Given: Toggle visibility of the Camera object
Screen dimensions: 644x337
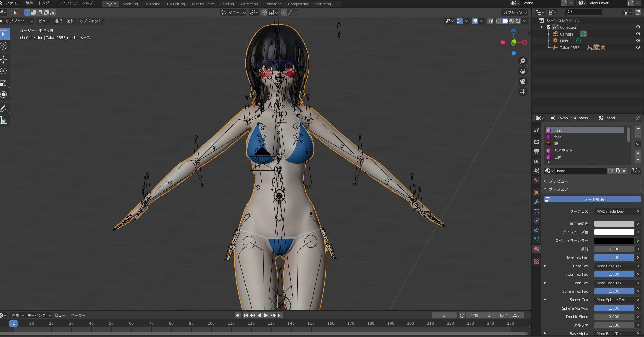Looking at the screenshot, I should click(638, 34).
